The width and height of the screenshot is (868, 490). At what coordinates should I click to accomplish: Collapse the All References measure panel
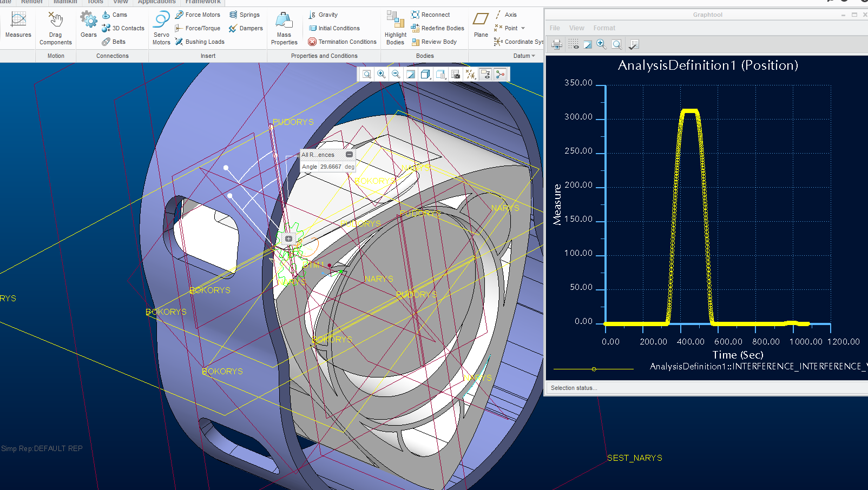tap(349, 155)
